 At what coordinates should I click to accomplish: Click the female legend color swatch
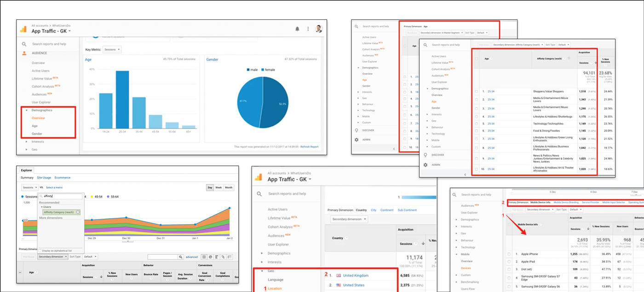click(x=263, y=70)
